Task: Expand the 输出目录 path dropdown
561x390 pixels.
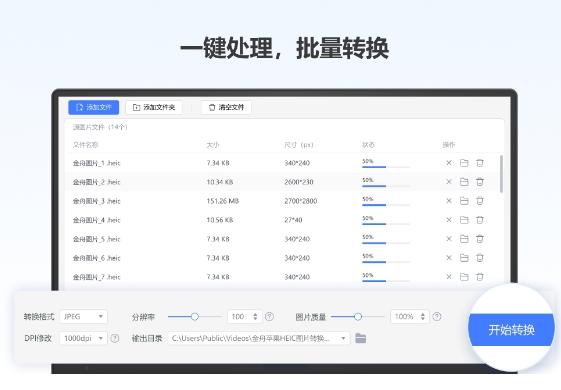Action: [x=343, y=338]
